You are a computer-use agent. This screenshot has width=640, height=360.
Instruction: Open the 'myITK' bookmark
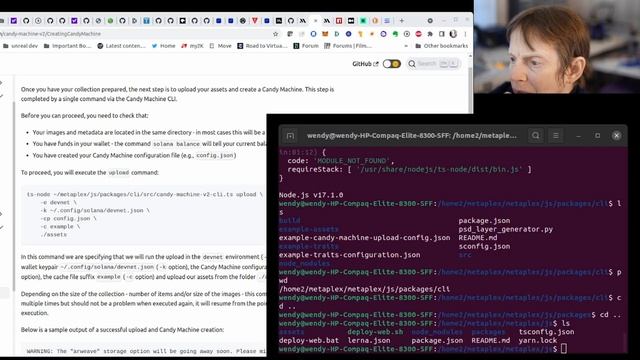192,46
